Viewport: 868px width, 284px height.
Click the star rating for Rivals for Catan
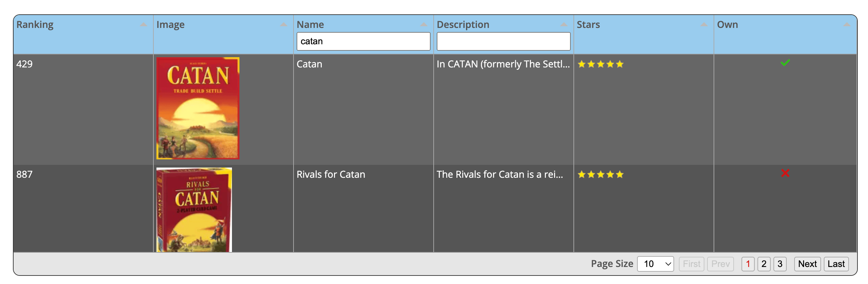tap(601, 174)
